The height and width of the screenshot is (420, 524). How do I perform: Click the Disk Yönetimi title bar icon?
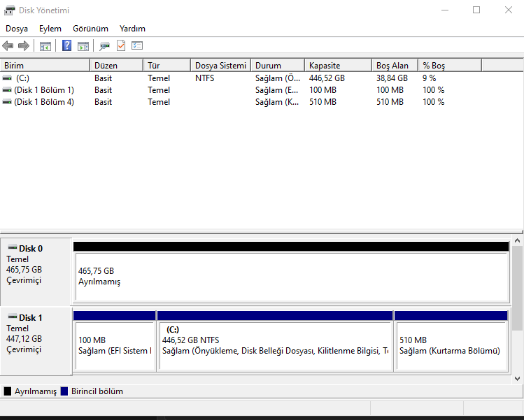9,10
